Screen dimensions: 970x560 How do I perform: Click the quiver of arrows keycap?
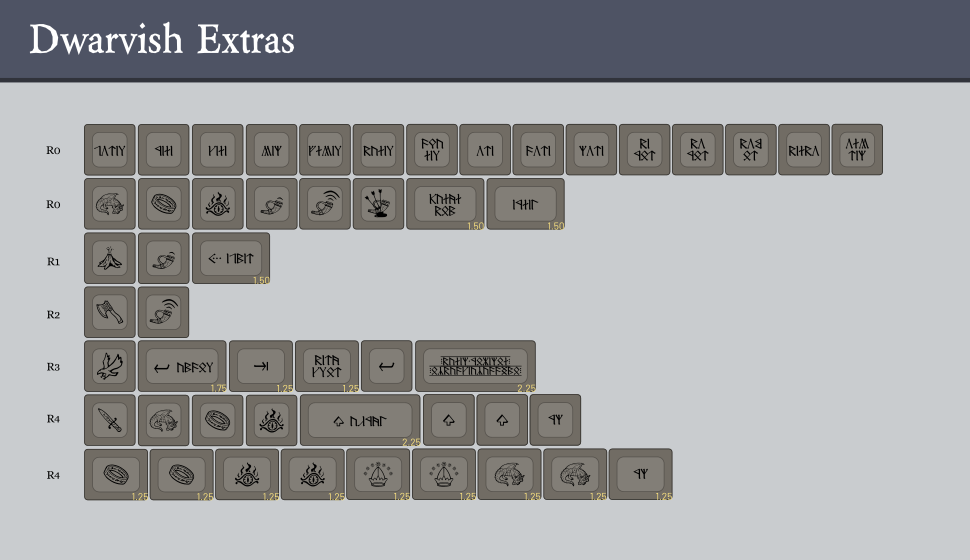coord(379,203)
